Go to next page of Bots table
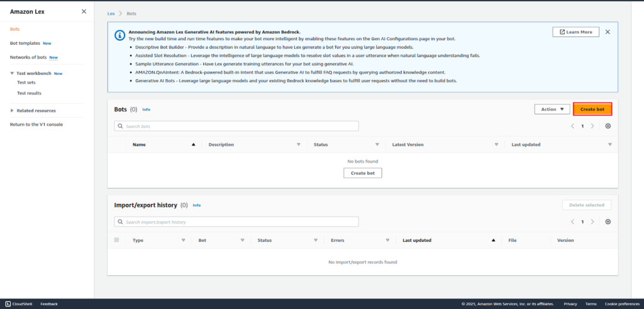This screenshot has height=309, width=644. coord(592,126)
